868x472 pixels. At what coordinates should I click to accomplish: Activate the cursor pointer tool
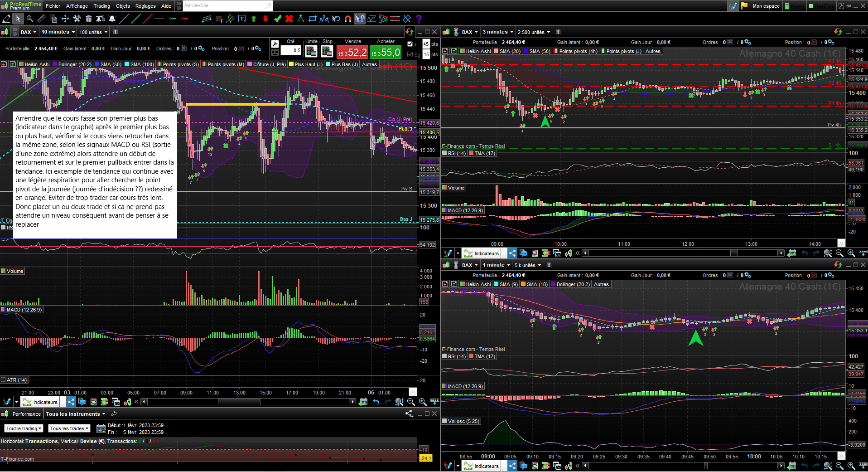pyautogui.click(x=18, y=19)
